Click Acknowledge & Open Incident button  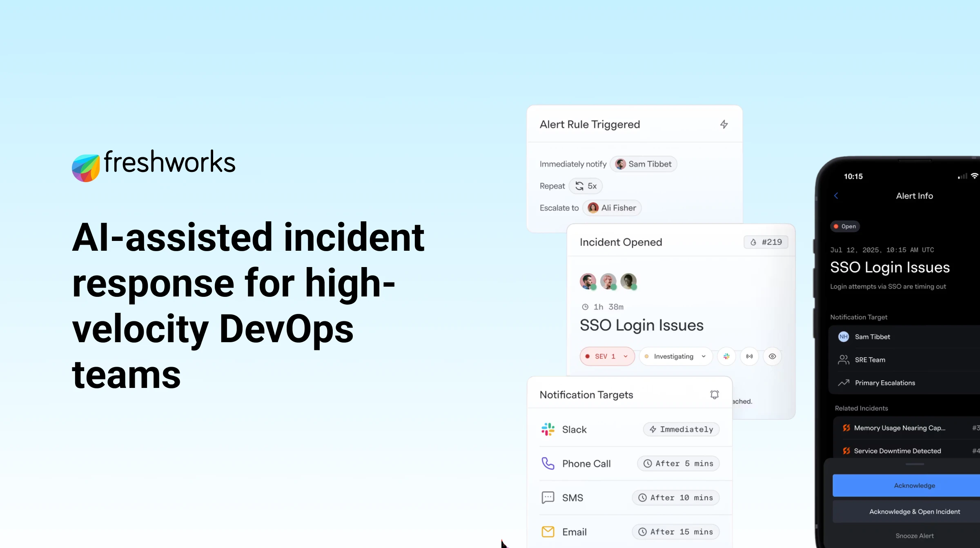pyautogui.click(x=906, y=512)
